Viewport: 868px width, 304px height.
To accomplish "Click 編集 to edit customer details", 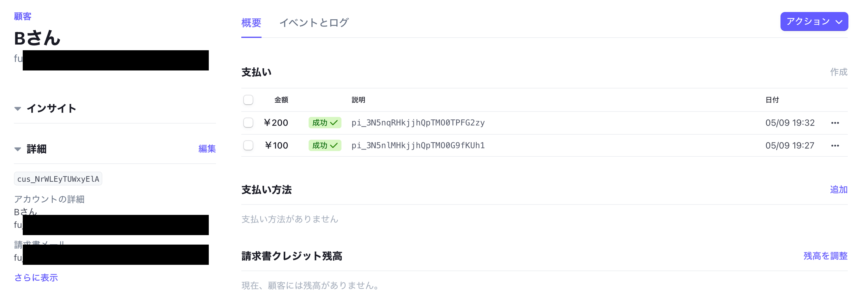I will [207, 149].
